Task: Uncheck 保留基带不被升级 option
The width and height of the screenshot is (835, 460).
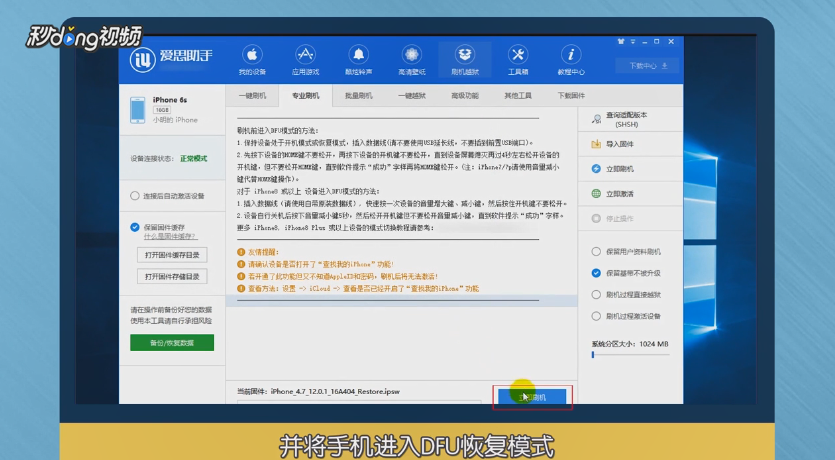Action: point(596,273)
